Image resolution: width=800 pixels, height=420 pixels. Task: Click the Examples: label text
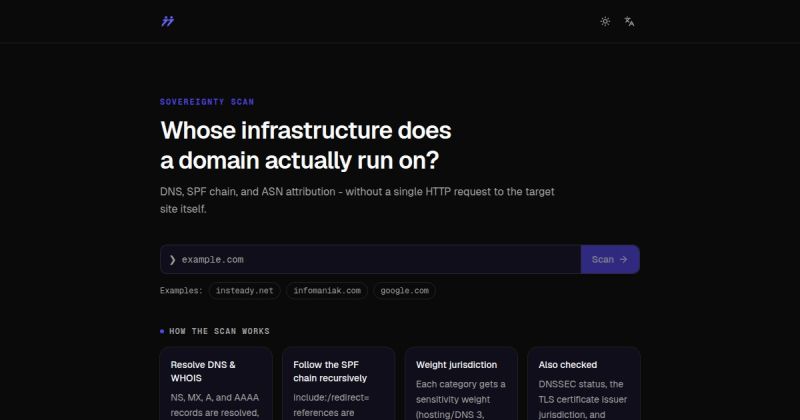[181, 290]
